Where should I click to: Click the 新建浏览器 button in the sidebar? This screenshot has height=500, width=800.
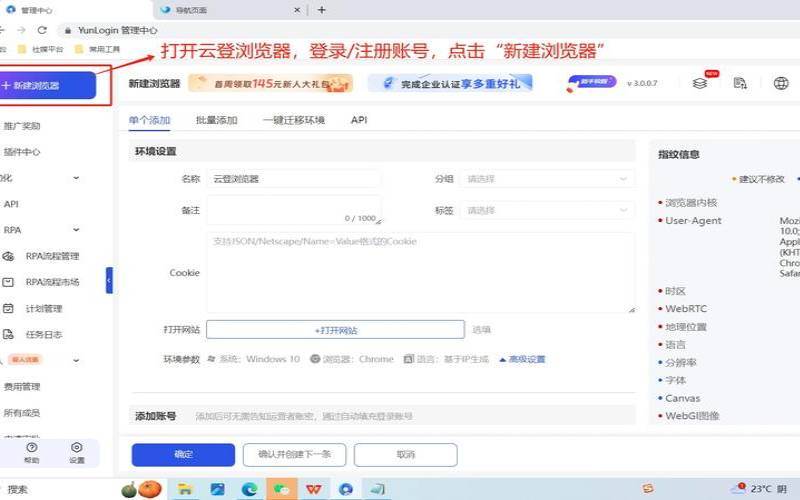click(x=47, y=85)
